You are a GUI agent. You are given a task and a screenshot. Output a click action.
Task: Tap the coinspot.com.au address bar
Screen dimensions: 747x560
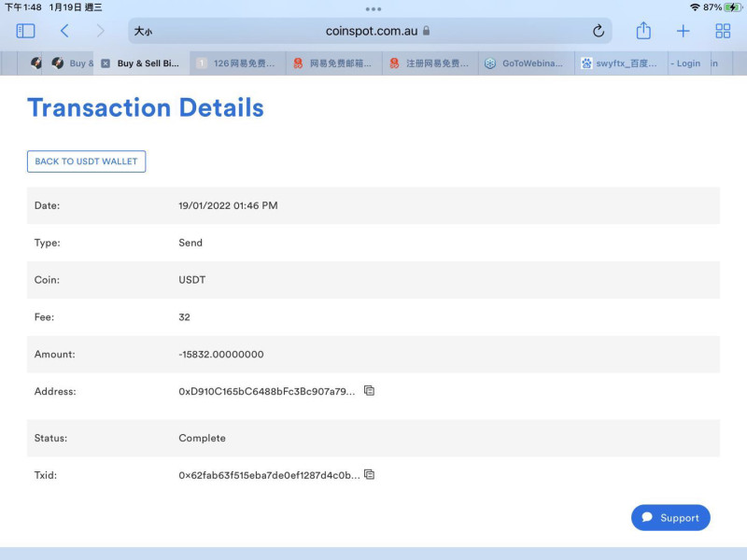(x=371, y=31)
